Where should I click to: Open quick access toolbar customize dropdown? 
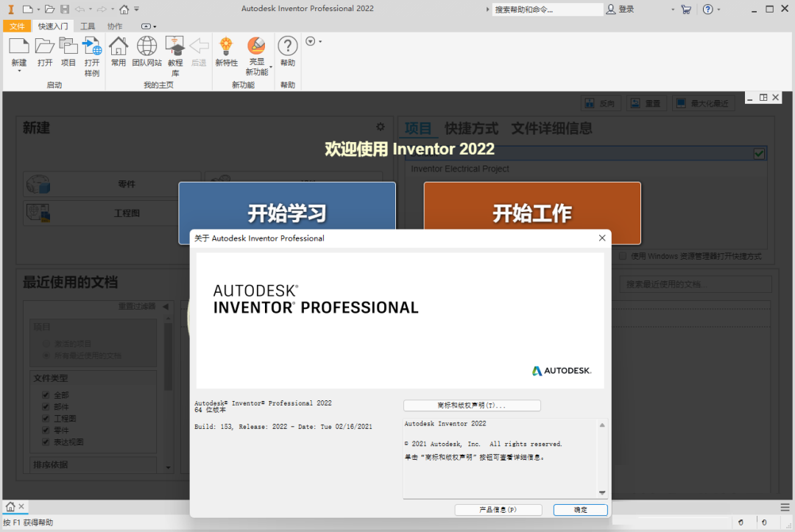[x=136, y=9]
